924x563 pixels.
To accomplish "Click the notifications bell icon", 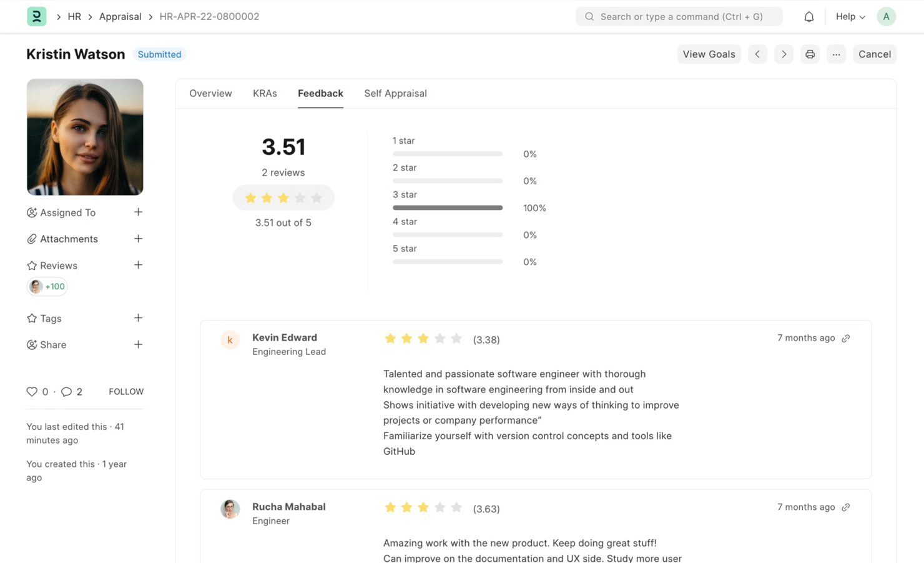I will click(x=808, y=17).
